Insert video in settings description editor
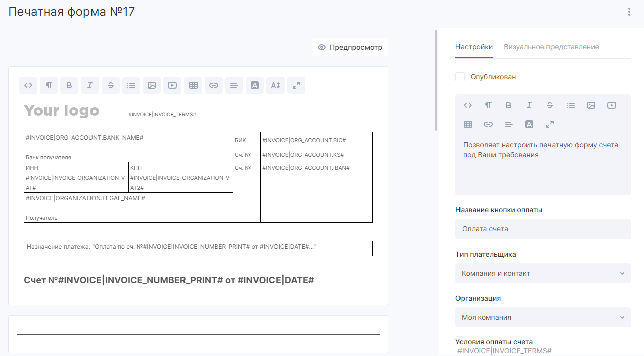 pyautogui.click(x=612, y=105)
